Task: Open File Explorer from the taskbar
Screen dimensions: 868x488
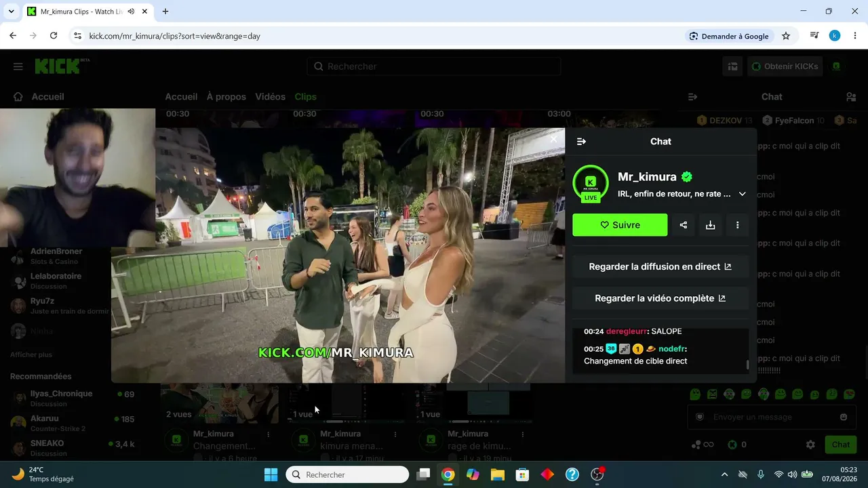Action: (497, 474)
